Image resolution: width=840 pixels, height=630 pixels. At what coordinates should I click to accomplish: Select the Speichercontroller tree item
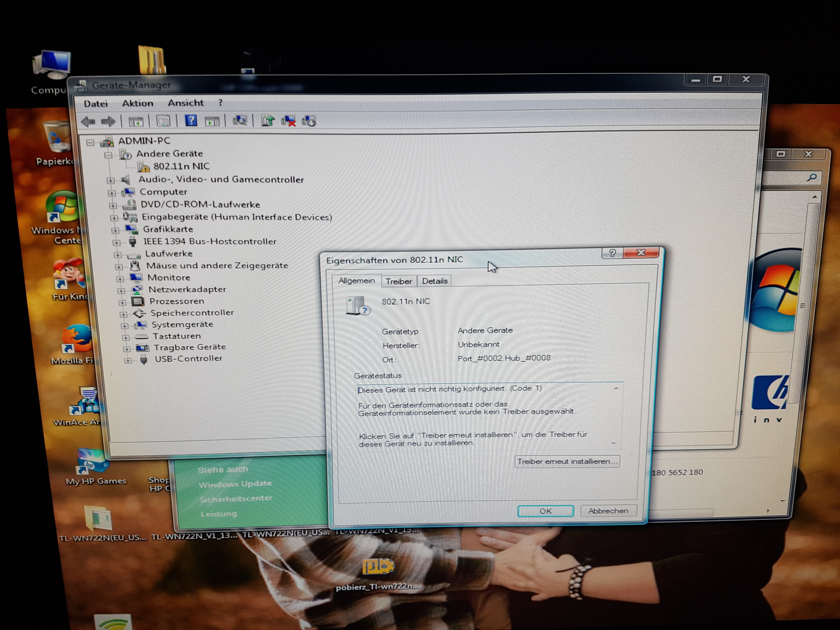(192, 312)
